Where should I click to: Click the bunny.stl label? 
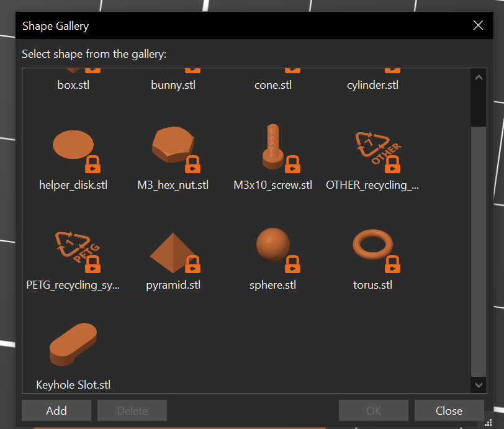click(173, 85)
